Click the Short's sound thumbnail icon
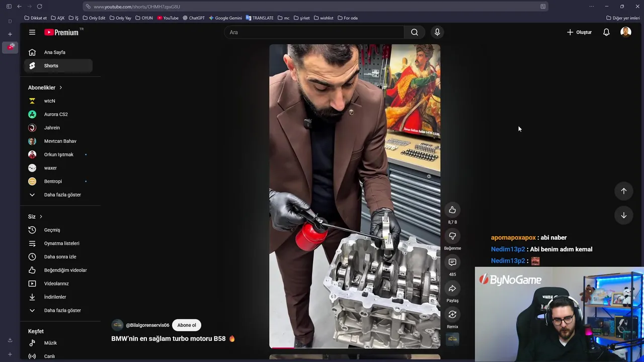Screen dimensions: 644x362 pyautogui.click(x=452, y=339)
